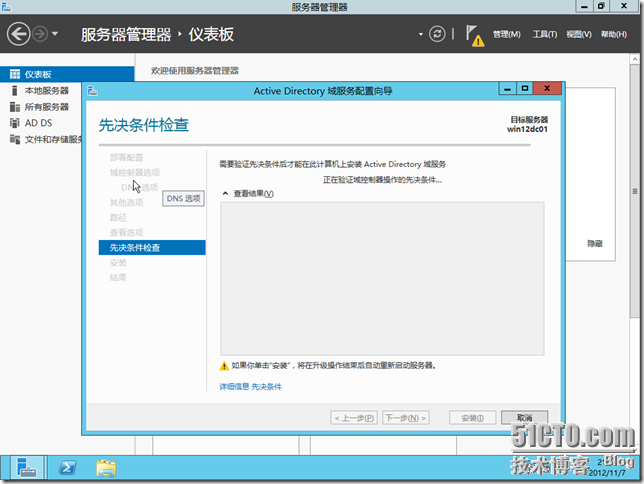
Task: Open the 帮助(H) menu
Action: coord(614,34)
